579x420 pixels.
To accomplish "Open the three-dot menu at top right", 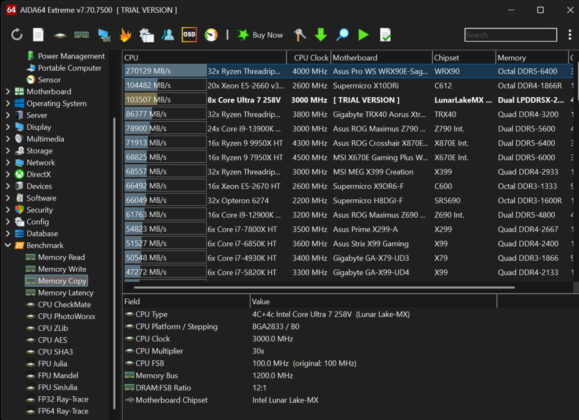I will [570, 35].
